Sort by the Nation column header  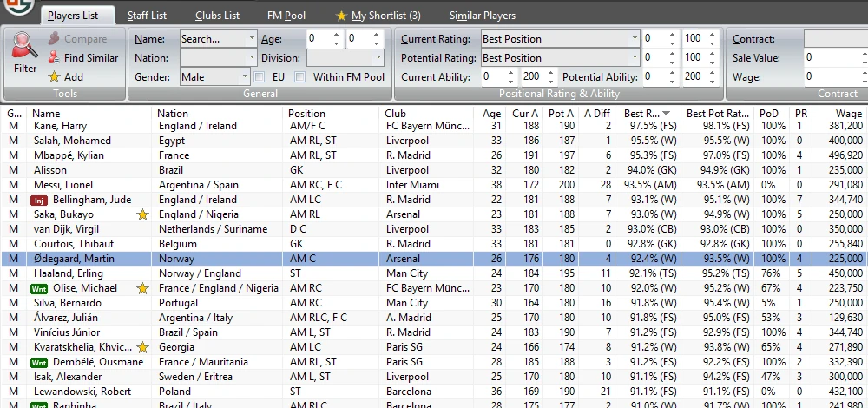click(219, 114)
